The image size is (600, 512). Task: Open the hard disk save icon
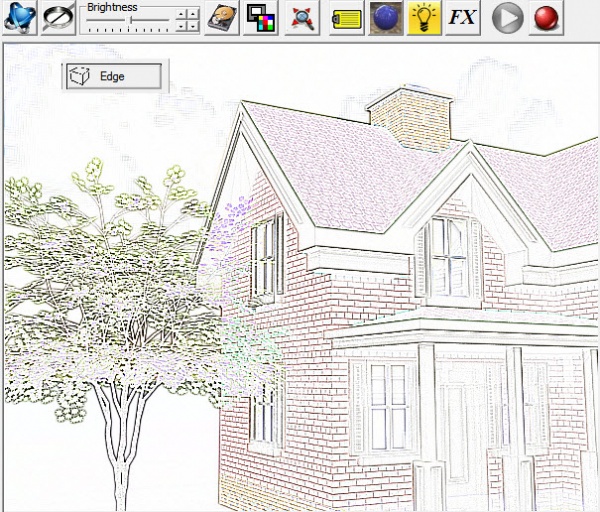[223, 18]
